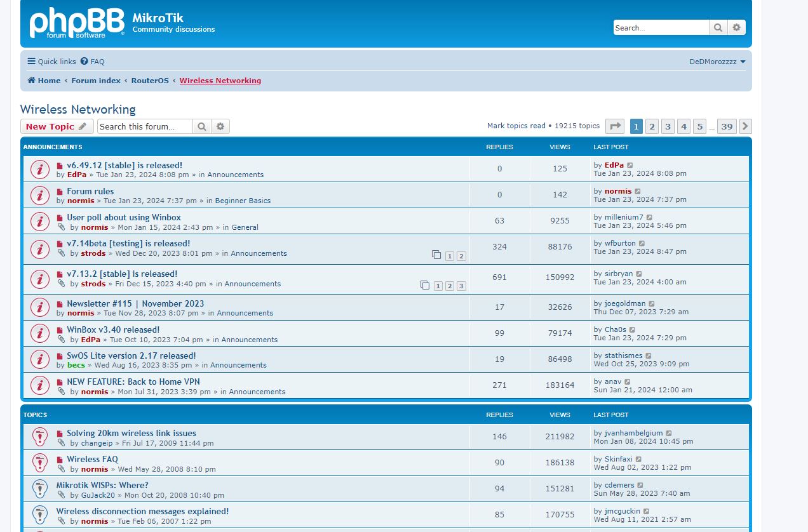The image size is (808, 532).
Task: Click the phpBB forum software logo
Action: pos(76,22)
